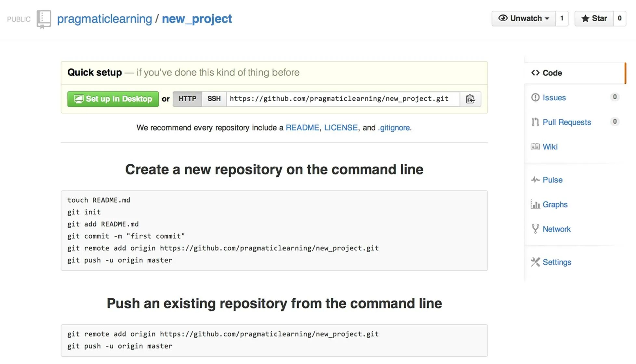The height and width of the screenshot is (364, 636).
Task: Open the Pull Requests section
Action: pyautogui.click(x=567, y=122)
